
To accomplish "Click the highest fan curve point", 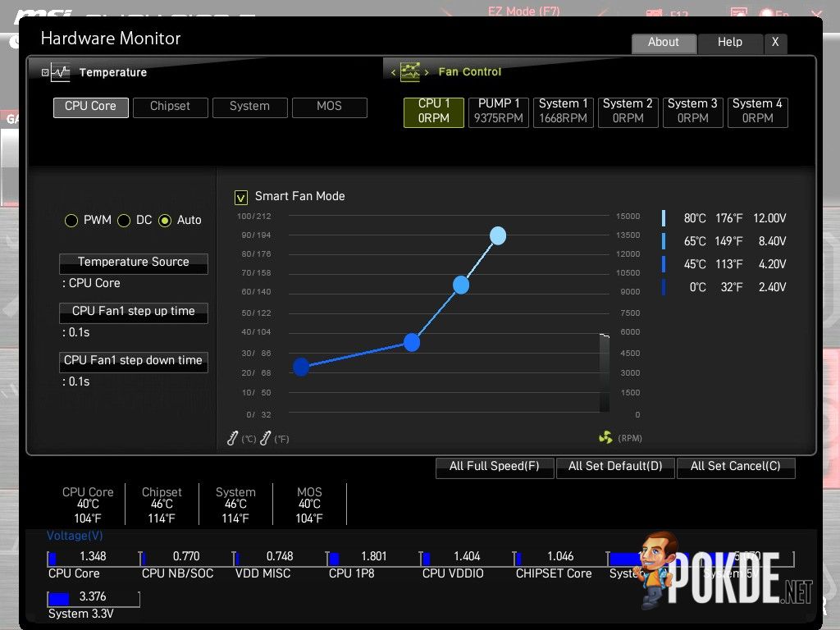I will pos(498,235).
